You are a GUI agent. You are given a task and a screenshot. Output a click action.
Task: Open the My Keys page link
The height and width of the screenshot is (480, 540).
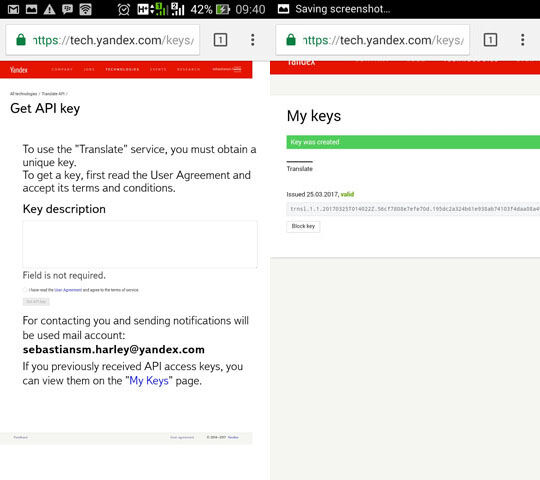click(149, 381)
